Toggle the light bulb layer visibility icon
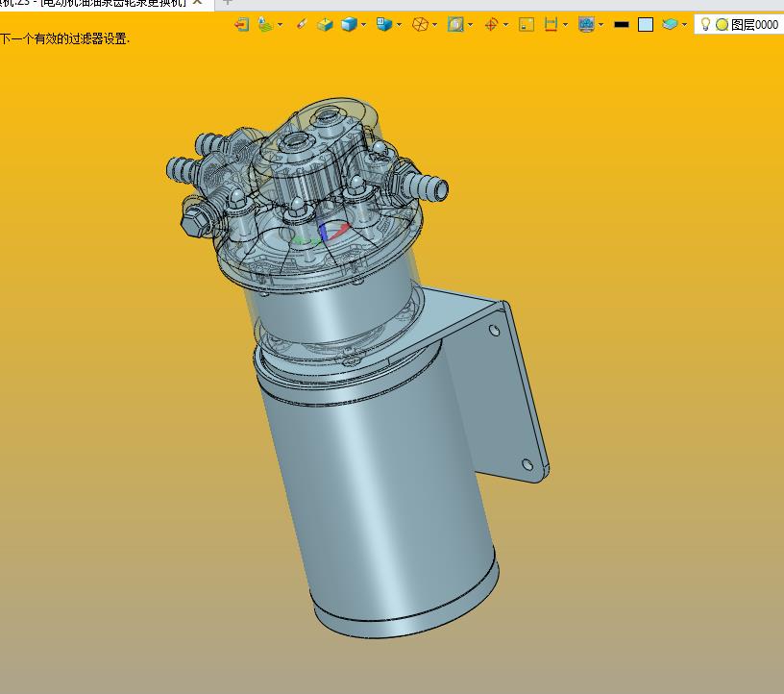The image size is (784, 694). pos(705,24)
